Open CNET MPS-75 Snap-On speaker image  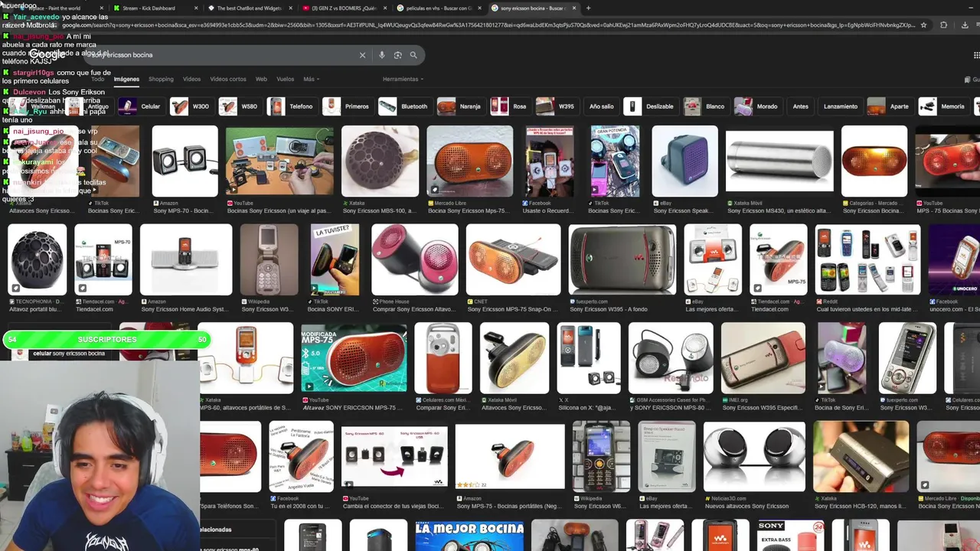tap(513, 259)
